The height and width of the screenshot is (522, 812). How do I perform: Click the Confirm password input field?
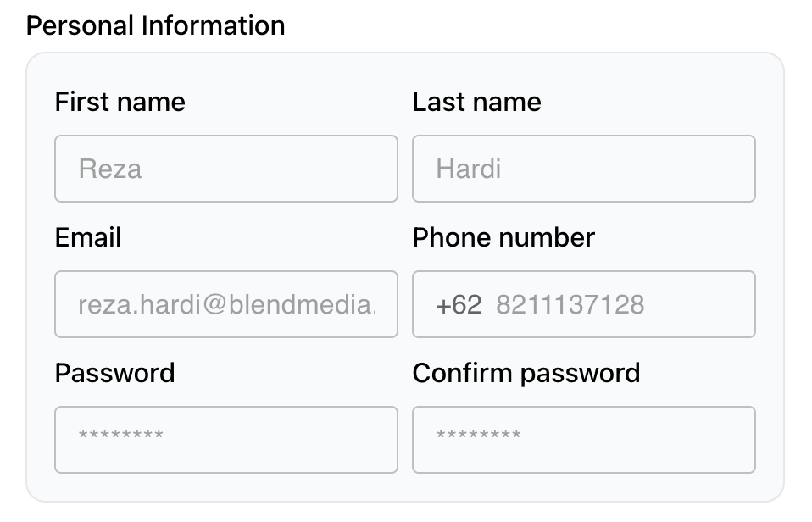click(583, 440)
